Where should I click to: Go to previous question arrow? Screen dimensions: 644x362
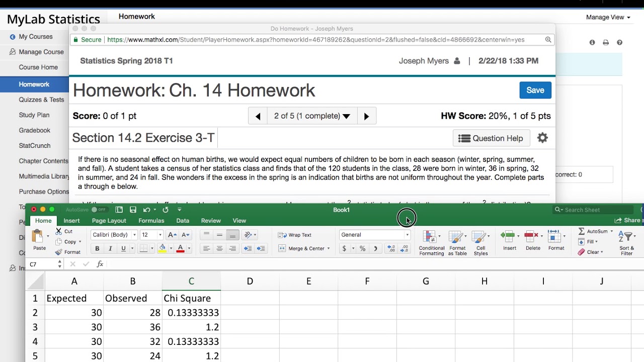[258, 116]
